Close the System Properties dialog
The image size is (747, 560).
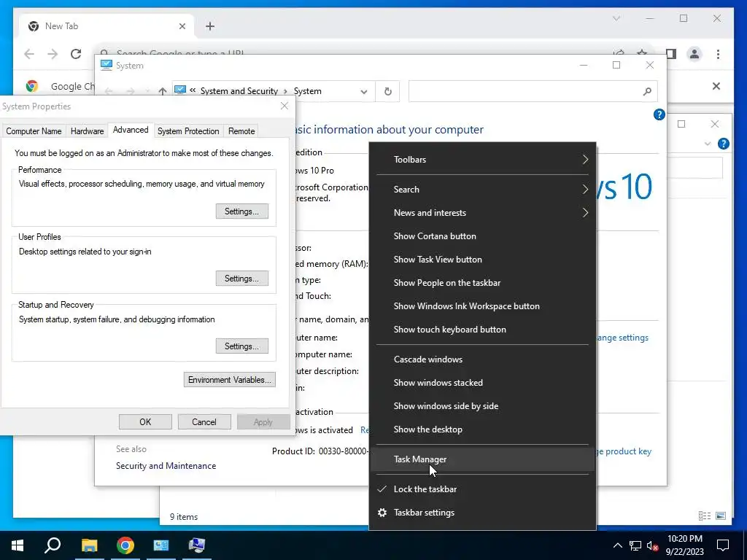tap(285, 106)
